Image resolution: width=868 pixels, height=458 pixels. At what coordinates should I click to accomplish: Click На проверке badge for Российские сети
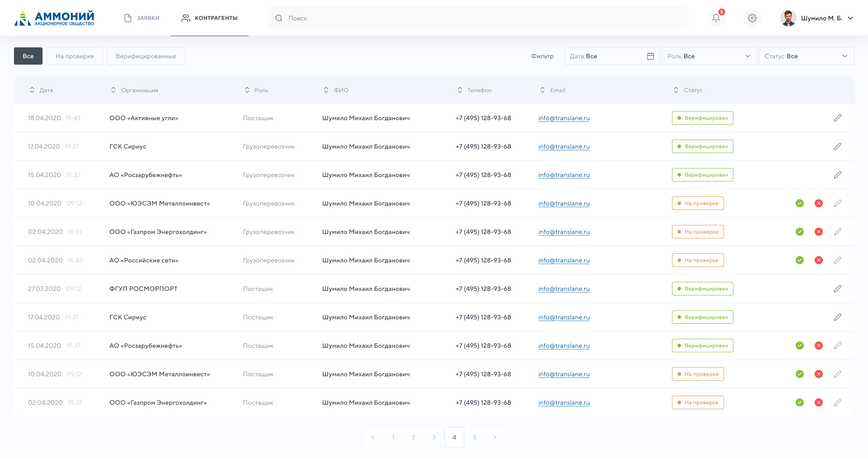click(698, 260)
